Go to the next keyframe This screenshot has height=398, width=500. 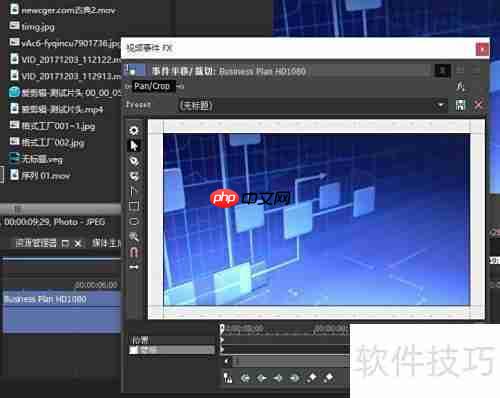click(278, 378)
